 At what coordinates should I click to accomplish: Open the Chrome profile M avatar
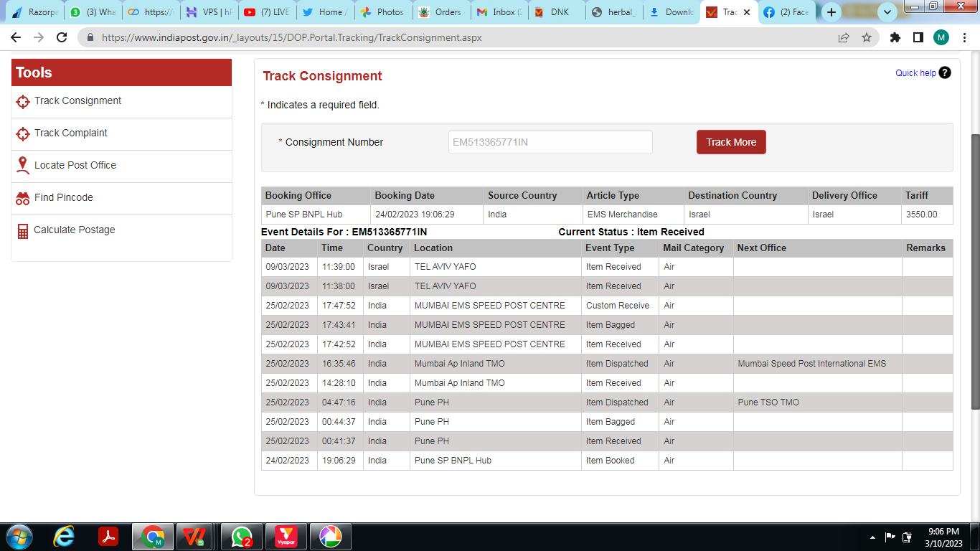[941, 37]
